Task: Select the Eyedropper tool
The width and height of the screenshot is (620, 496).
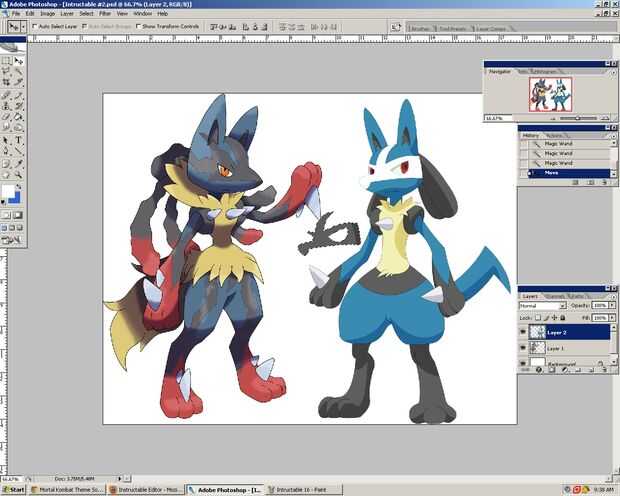Action: [18, 164]
